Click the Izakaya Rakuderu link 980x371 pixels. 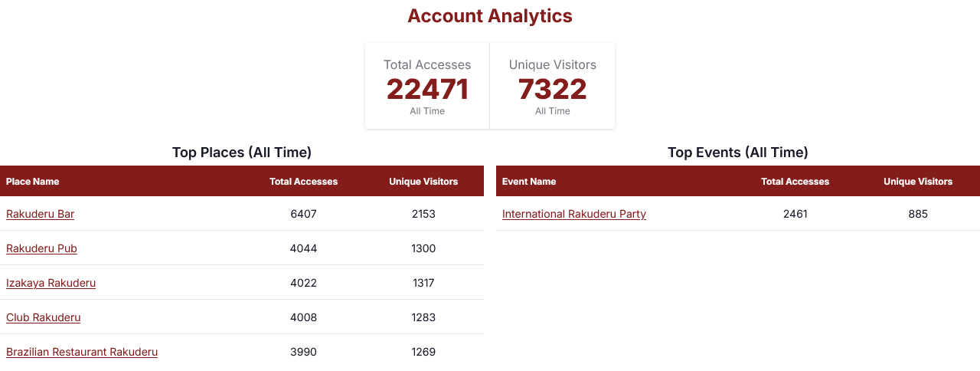[x=51, y=283]
